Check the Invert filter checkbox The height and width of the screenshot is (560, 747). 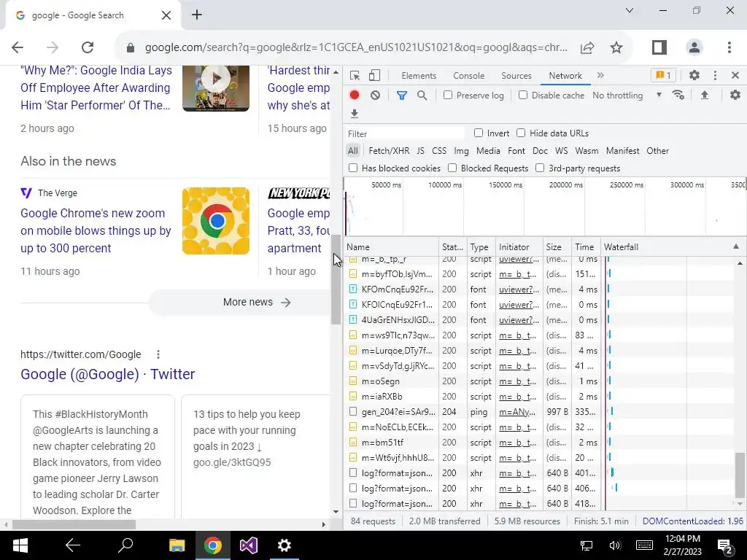479,133
